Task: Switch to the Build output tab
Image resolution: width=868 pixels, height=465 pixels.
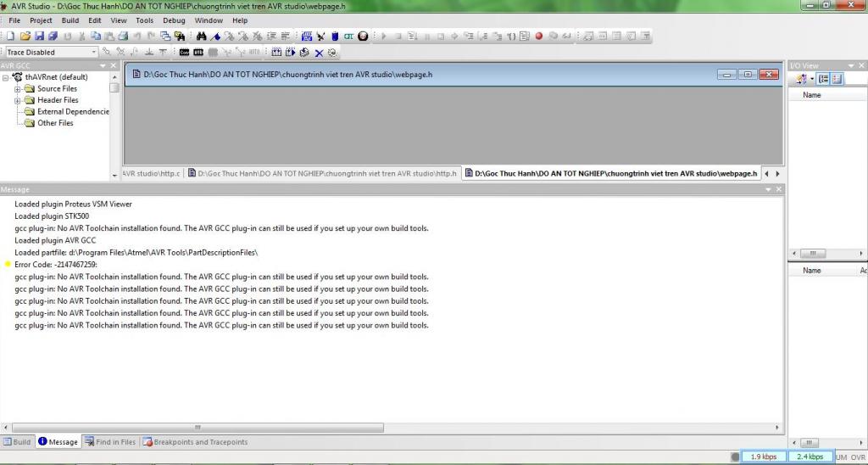Action: (17, 442)
